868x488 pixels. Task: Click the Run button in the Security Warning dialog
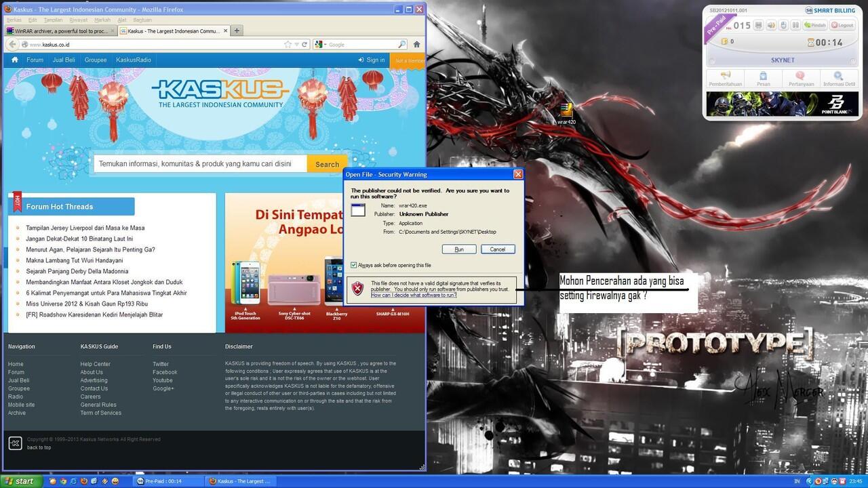(x=459, y=249)
